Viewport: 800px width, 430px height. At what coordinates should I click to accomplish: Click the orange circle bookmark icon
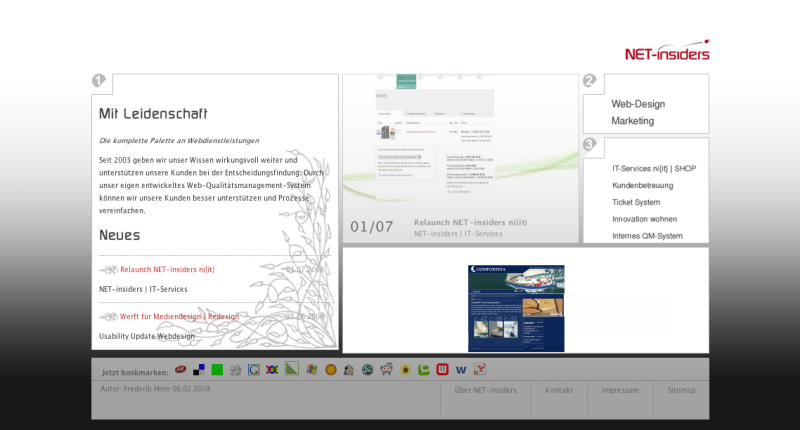point(331,370)
